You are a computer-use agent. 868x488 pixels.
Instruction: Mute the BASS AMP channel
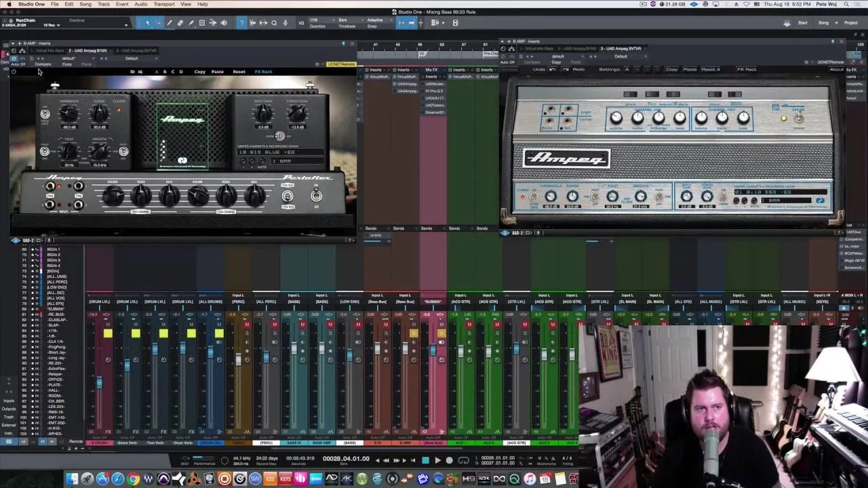click(330, 325)
